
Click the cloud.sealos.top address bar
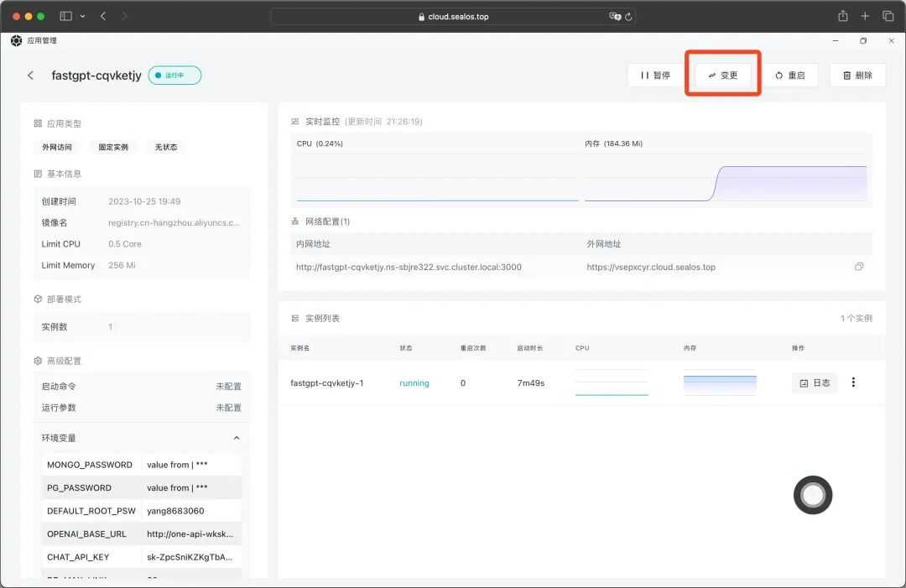pos(453,16)
